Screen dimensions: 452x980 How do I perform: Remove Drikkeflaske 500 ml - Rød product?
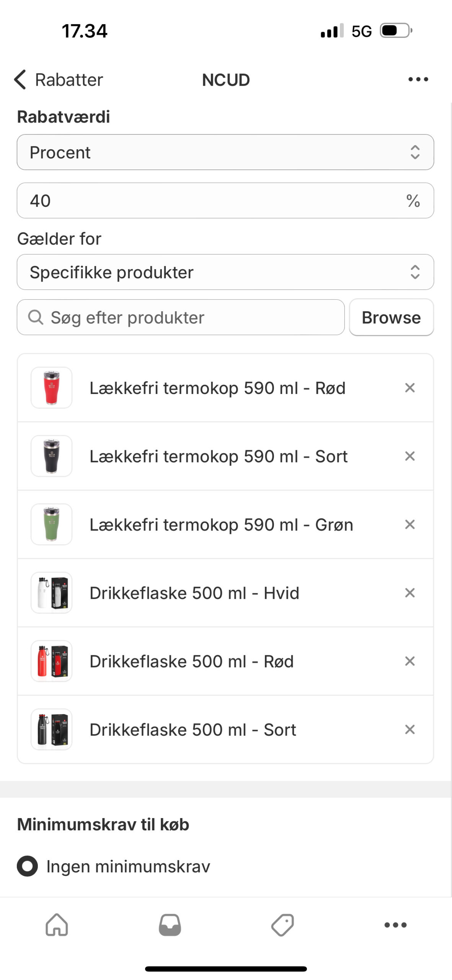pos(410,661)
